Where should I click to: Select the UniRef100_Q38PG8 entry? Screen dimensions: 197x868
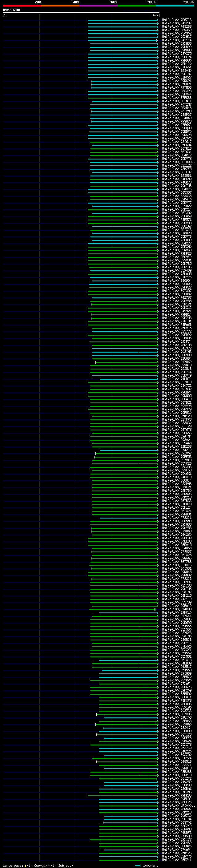coord(176,785)
